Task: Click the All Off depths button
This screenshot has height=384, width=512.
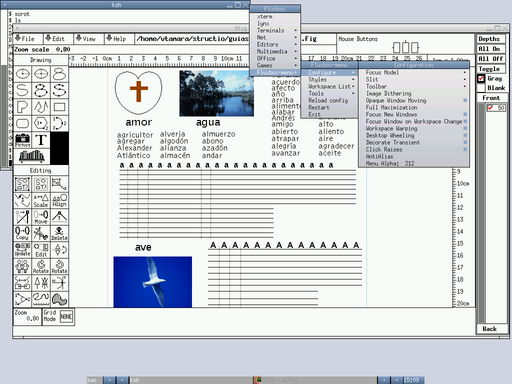Action: (491, 59)
